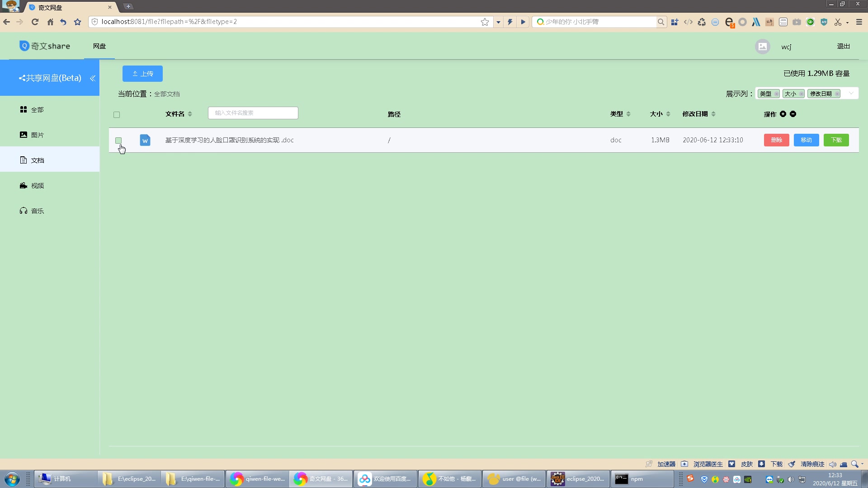Open a new browser tab

(128, 6)
